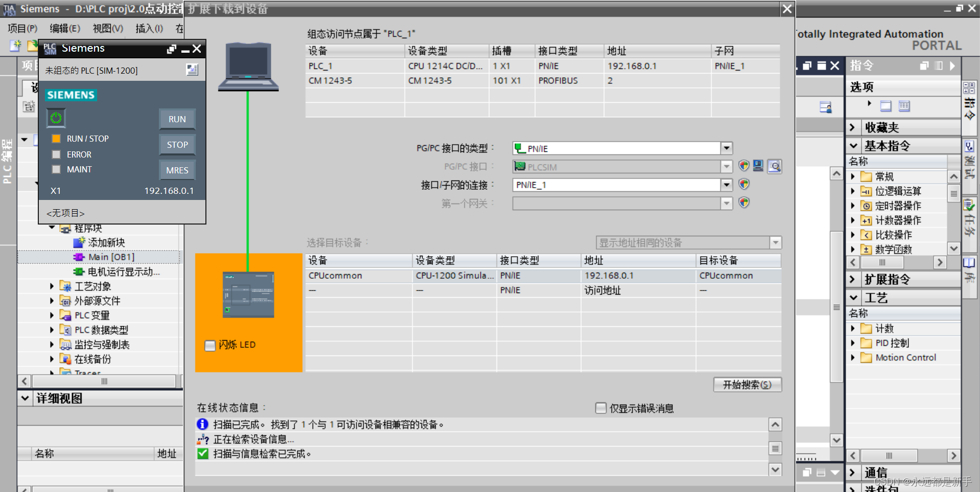This screenshot has width=980, height=492.
Task: Click shield icon next to subnet connection
Action: 744,184
